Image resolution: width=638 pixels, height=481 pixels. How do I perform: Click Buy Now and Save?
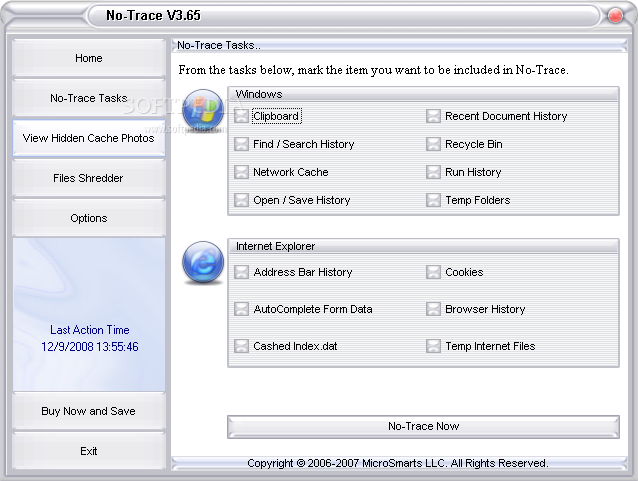(x=89, y=411)
